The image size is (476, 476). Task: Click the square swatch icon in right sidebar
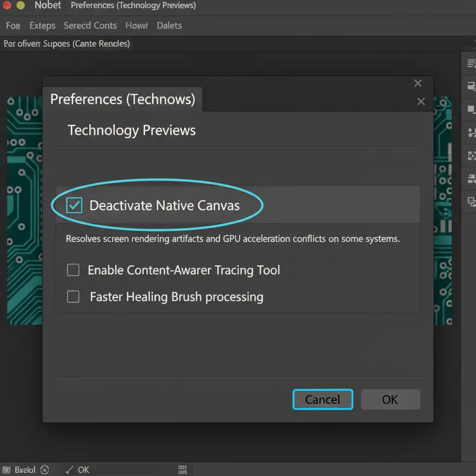tap(471, 110)
